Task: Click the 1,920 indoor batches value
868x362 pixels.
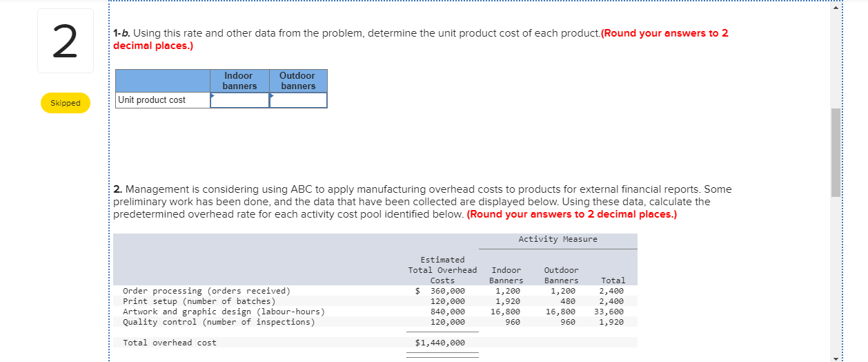Action: click(508, 301)
